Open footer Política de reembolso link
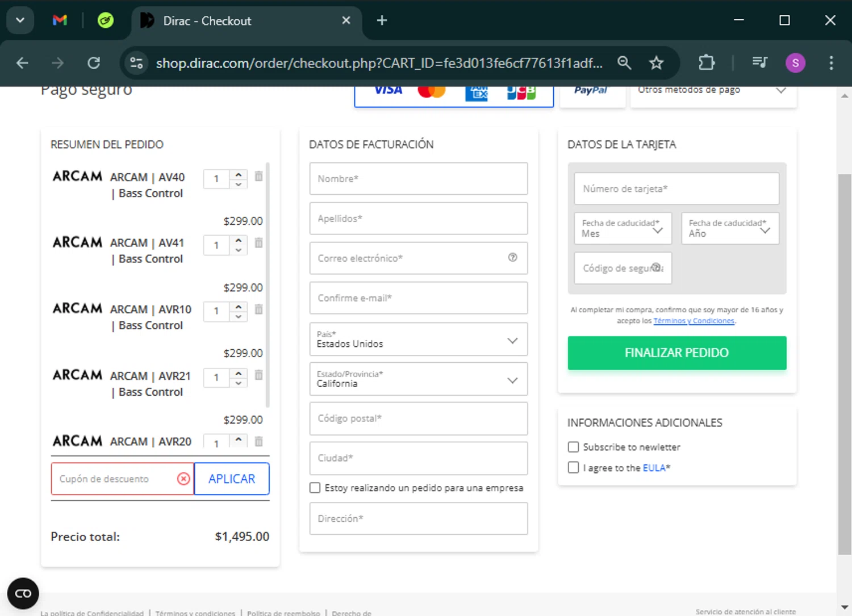Viewport: 852px width, 616px height. pos(283,613)
